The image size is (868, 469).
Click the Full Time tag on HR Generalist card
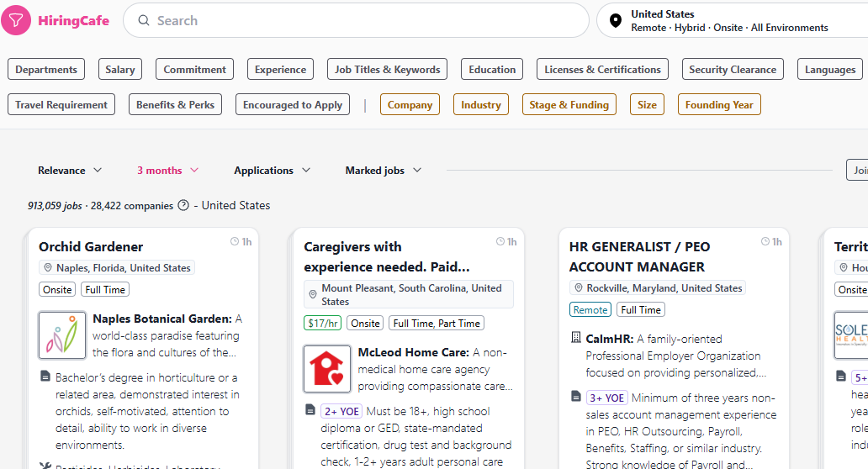[x=640, y=309]
